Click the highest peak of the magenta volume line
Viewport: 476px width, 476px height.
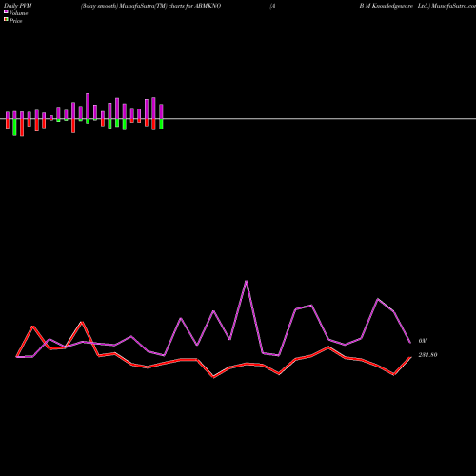247,281
